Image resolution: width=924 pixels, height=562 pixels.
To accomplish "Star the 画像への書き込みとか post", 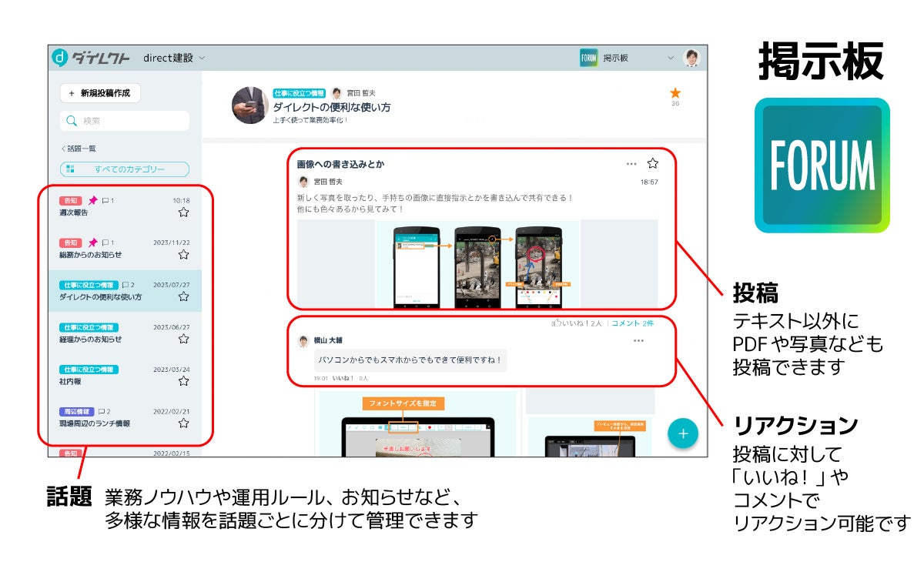I will (653, 163).
